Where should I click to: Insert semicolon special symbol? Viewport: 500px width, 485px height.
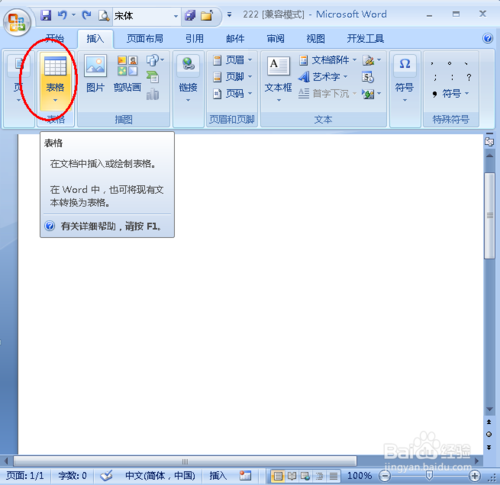pyautogui.click(x=435, y=77)
